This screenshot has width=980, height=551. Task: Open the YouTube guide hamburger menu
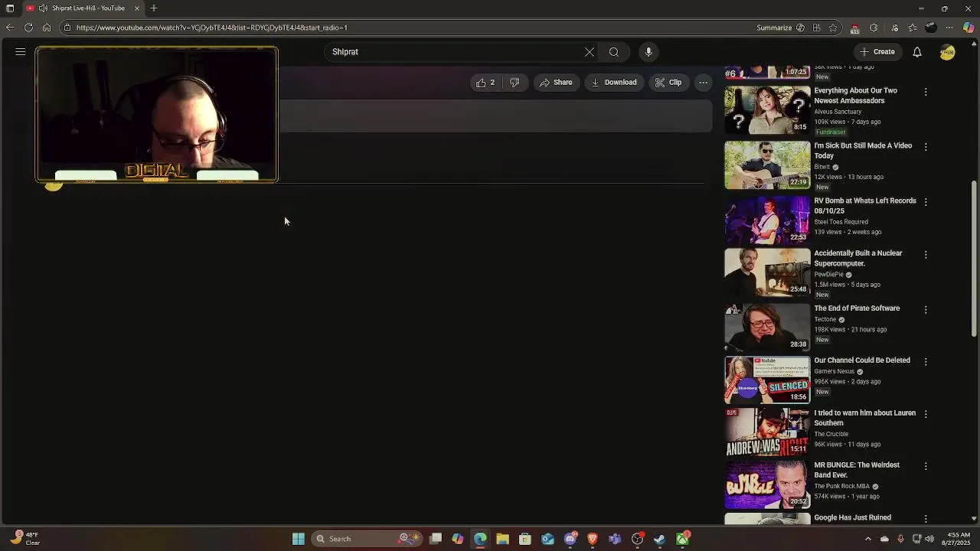pos(21,52)
